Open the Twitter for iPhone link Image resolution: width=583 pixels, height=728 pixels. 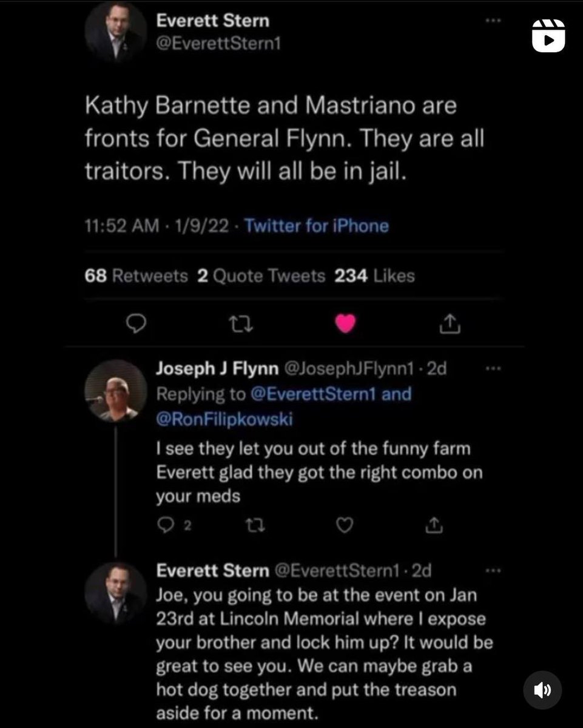[x=316, y=226]
